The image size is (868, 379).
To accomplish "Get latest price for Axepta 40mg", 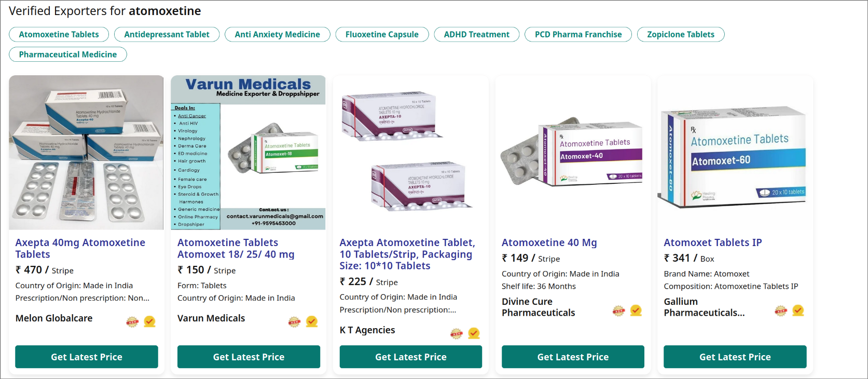I will [87, 357].
